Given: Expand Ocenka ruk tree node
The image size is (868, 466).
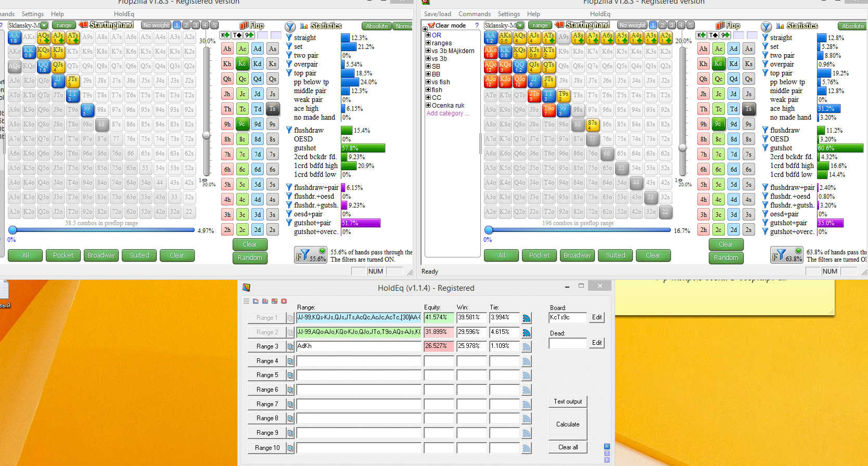Looking at the screenshot, I should click(428, 105).
